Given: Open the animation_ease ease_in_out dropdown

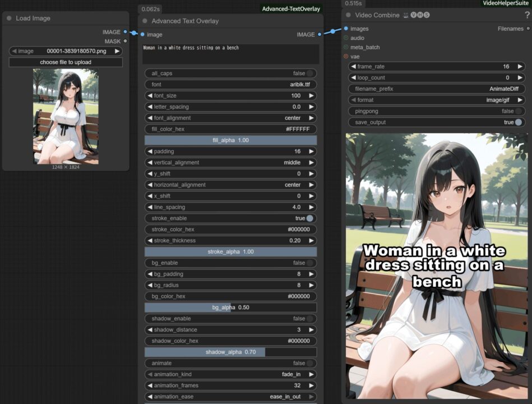Looking at the screenshot, I should click(231, 397).
